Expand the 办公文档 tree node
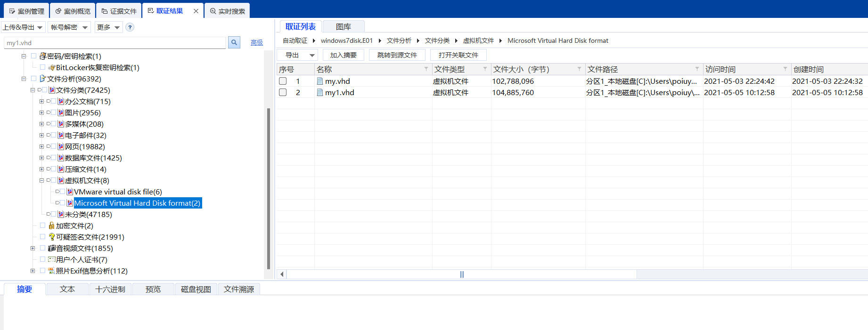Image resolution: width=868 pixels, height=330 pixels. point(41,101)
